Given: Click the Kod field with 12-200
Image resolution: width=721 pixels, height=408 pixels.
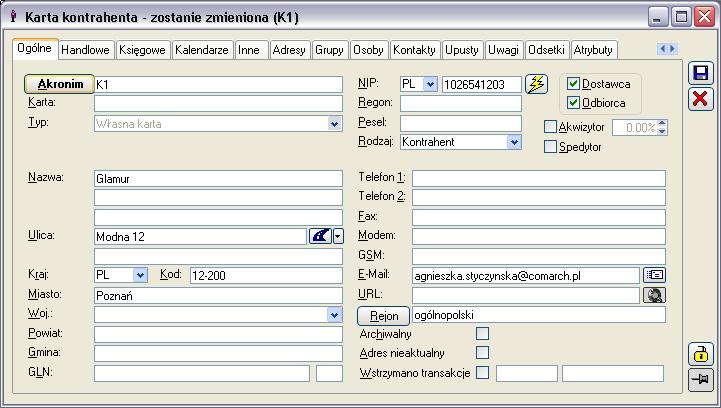Looking at the screenshot, I should pyautogui.click(x=266, y=276).
